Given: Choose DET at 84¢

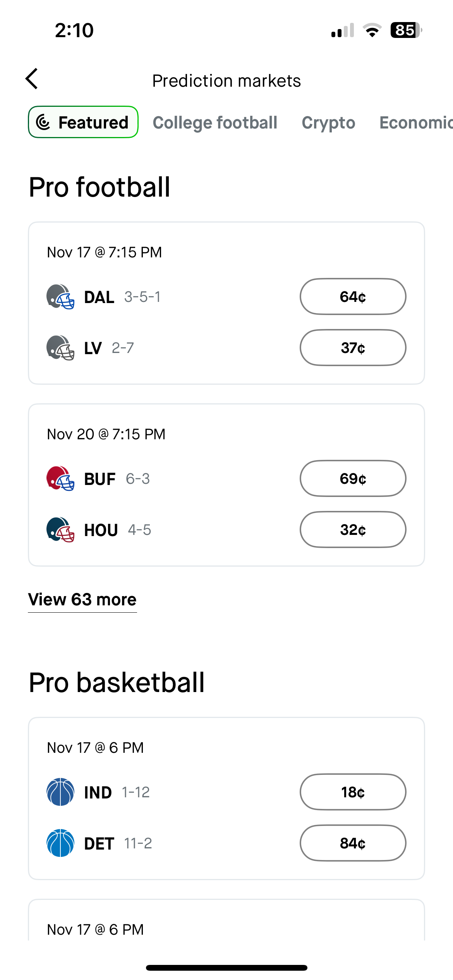Looking at the screenshot, I should pyautogui.click(x=353, y=843).
